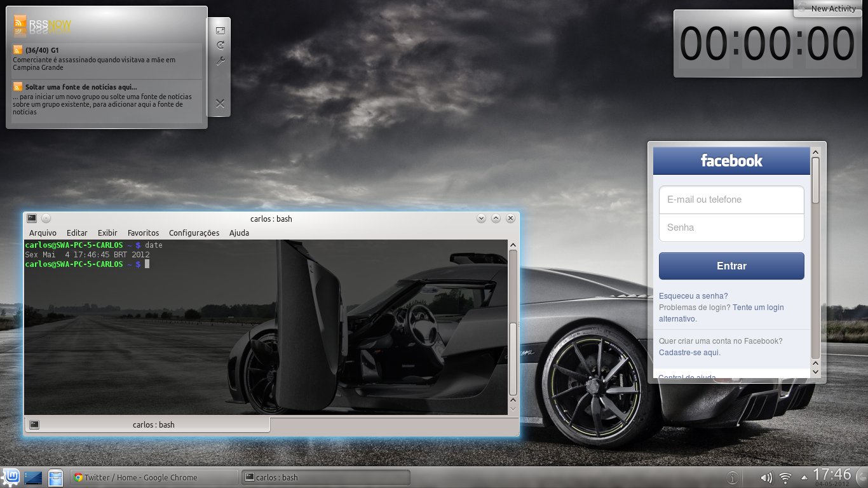Click the 'Problemas de login?' text

[695, 308]
